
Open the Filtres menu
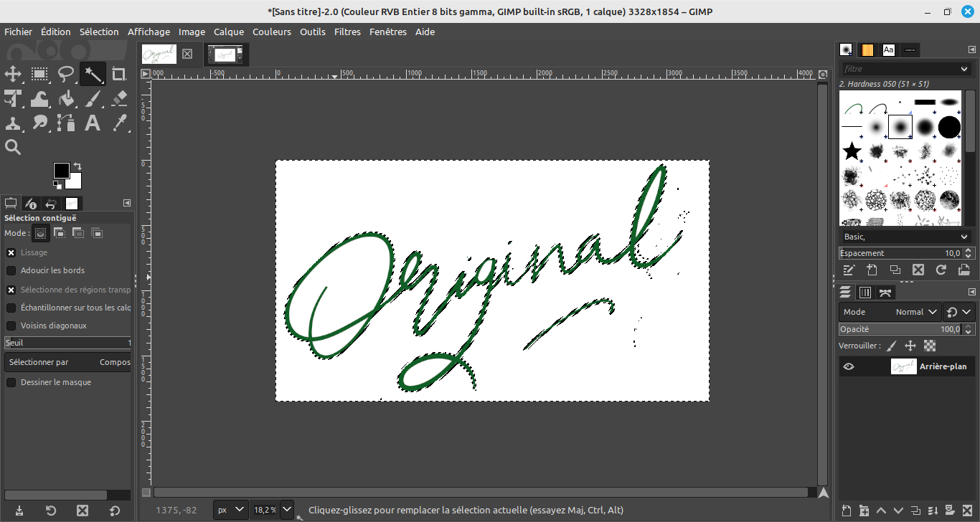347,32
